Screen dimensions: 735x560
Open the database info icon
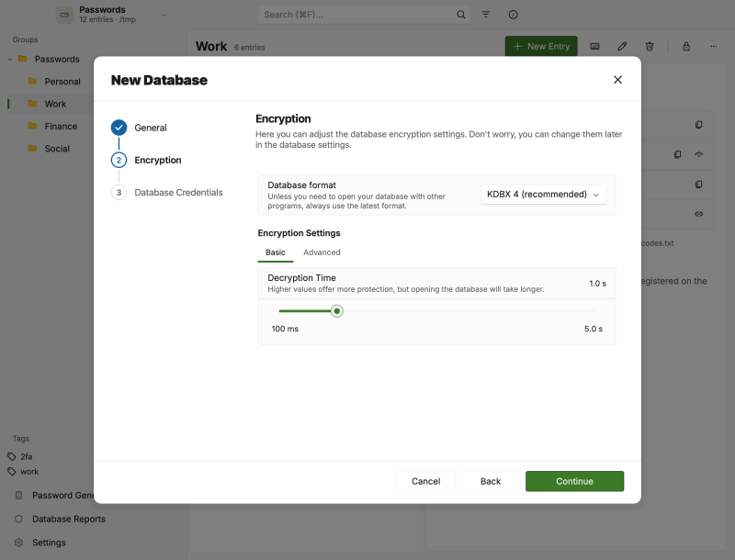click(514, 15)
